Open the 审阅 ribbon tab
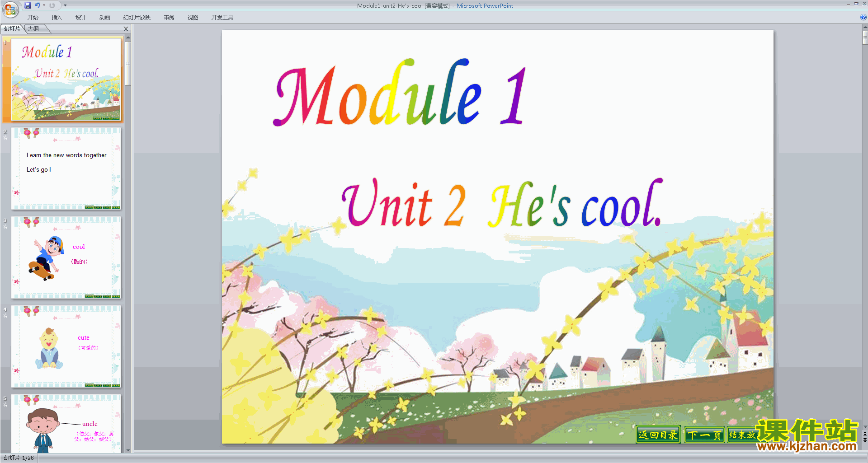 (169, 18)
